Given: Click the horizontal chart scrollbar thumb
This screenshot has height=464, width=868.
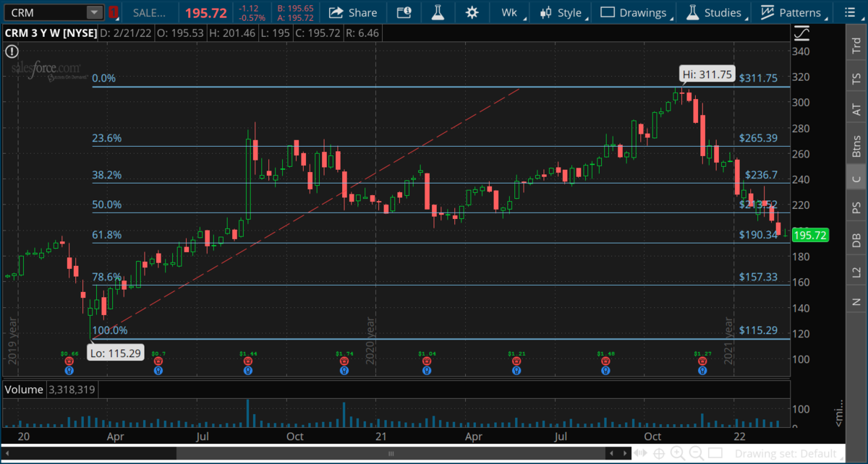Looking at the screenshot, I should point(390,453).
